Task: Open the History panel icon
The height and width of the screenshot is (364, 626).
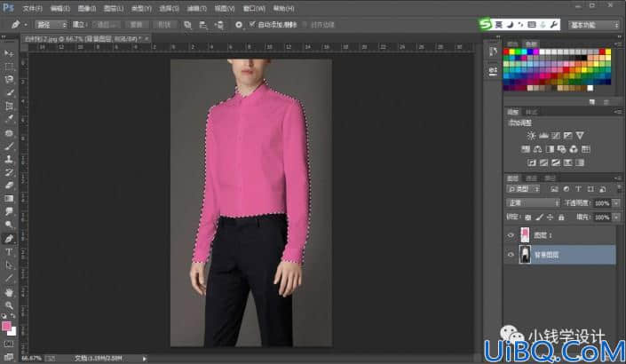Action: (x=493, y=51)
